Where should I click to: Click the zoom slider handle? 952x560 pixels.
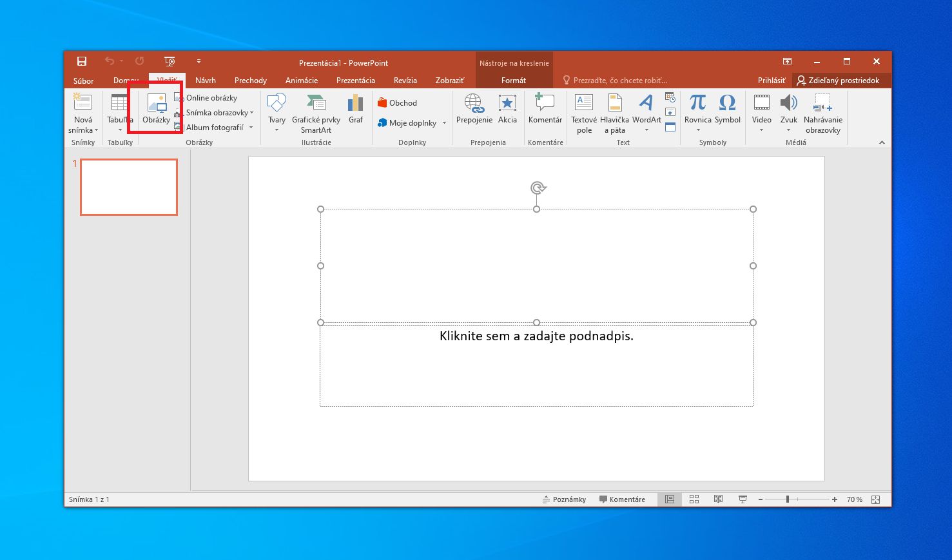pos(788,499)
